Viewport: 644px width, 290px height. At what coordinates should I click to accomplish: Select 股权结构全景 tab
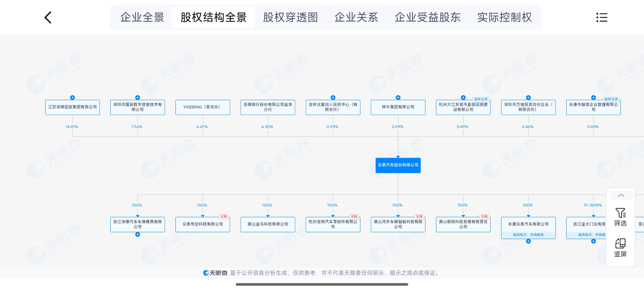click(x=213, y=18)
